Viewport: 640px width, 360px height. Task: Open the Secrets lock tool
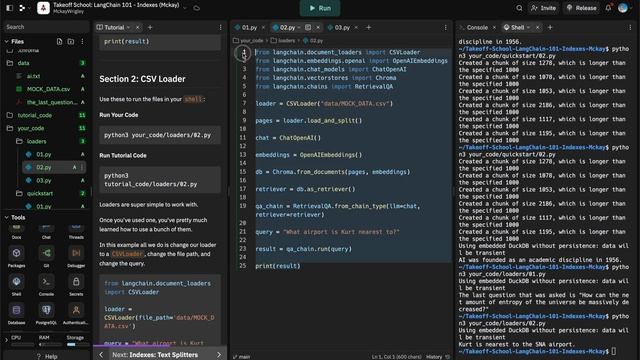(76, 285)
